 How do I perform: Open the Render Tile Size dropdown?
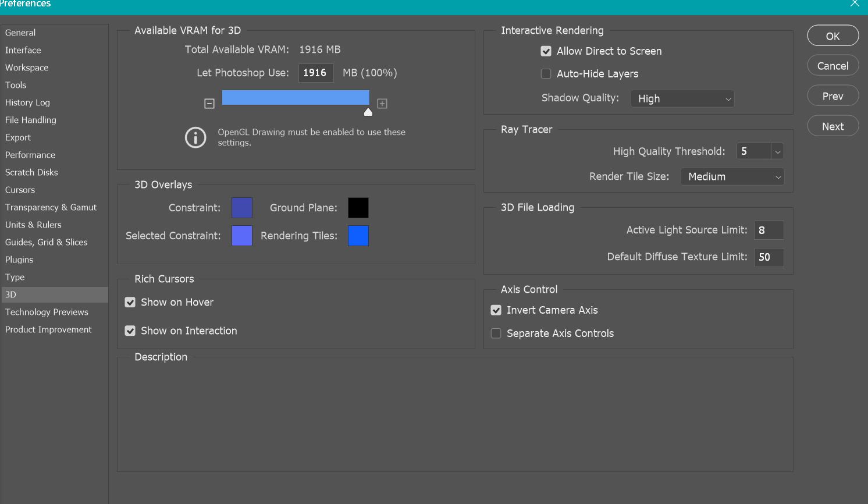732,177
